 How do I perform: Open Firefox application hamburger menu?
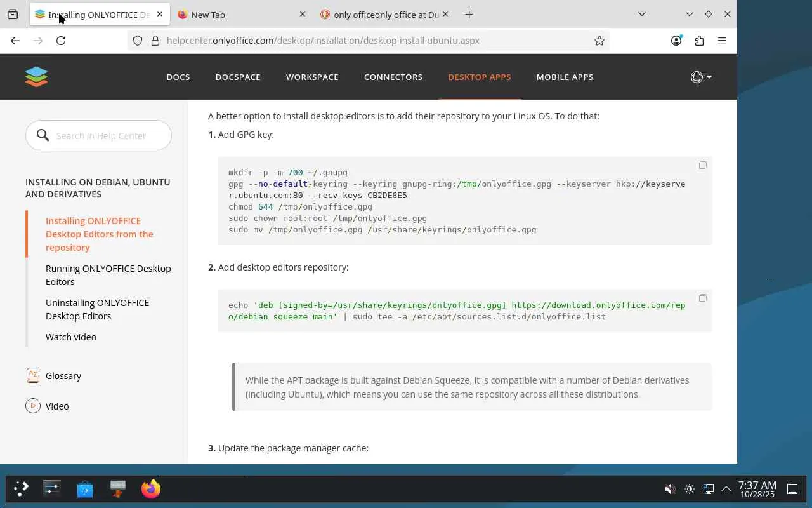722,41
